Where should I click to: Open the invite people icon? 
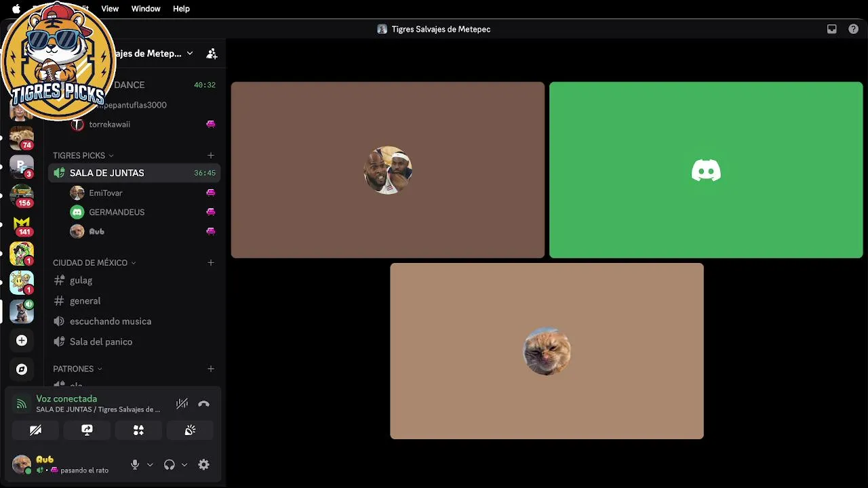pyautogui.click(x=212, y=54)
